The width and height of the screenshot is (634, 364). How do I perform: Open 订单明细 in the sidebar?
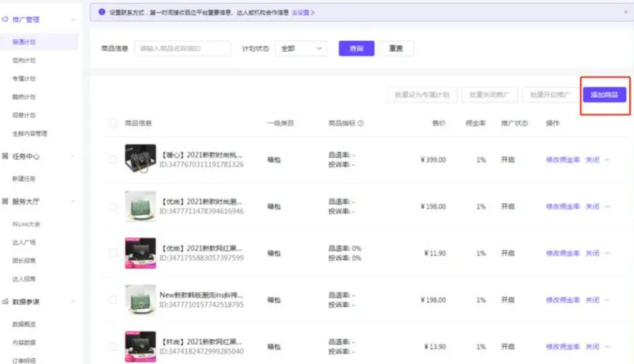coord(24,361)
